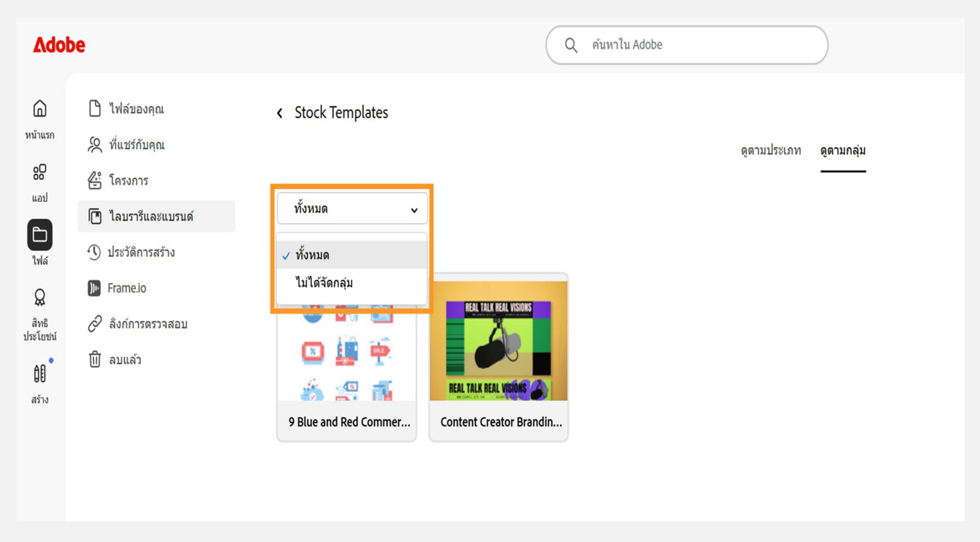Open the สร้าง create icon

point(40,373)
